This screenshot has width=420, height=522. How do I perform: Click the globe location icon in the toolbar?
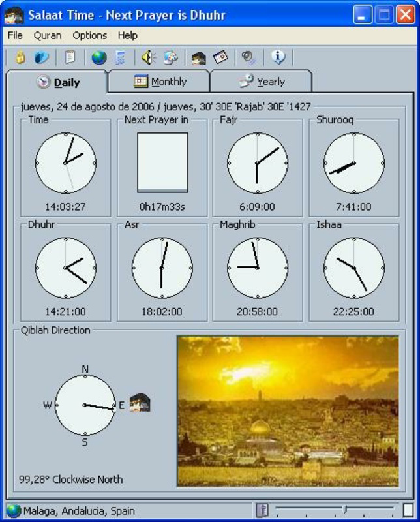[x=99, y=57]
